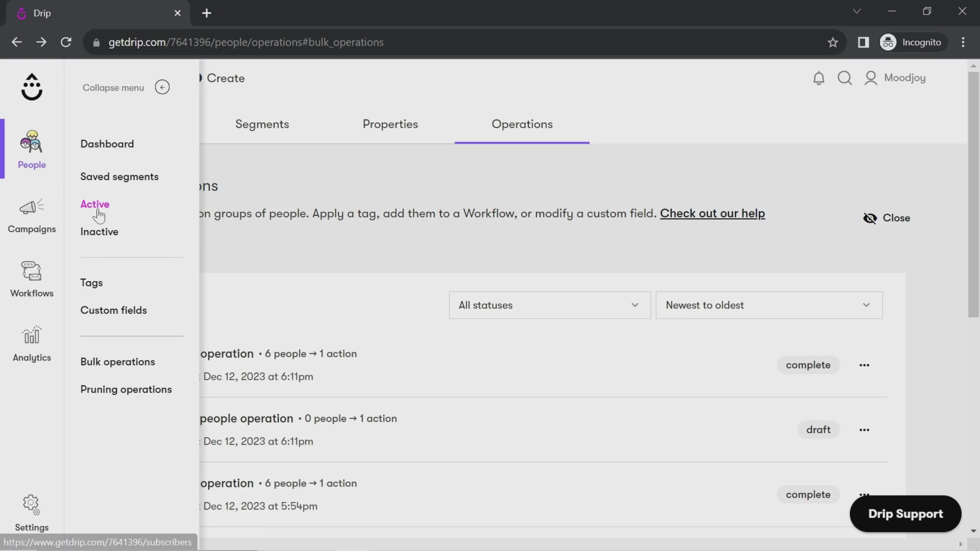
Task: Select the Operations tab
Action: 522,124
